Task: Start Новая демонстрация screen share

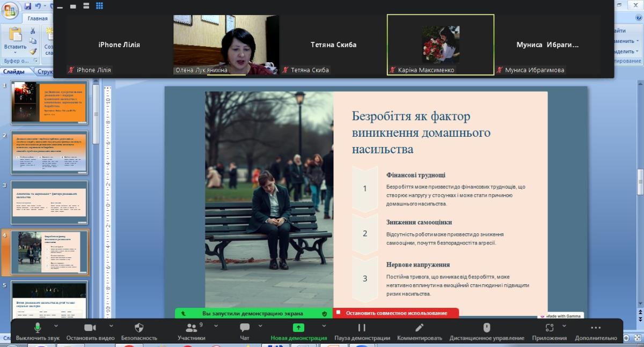Action: coord(298,330)
